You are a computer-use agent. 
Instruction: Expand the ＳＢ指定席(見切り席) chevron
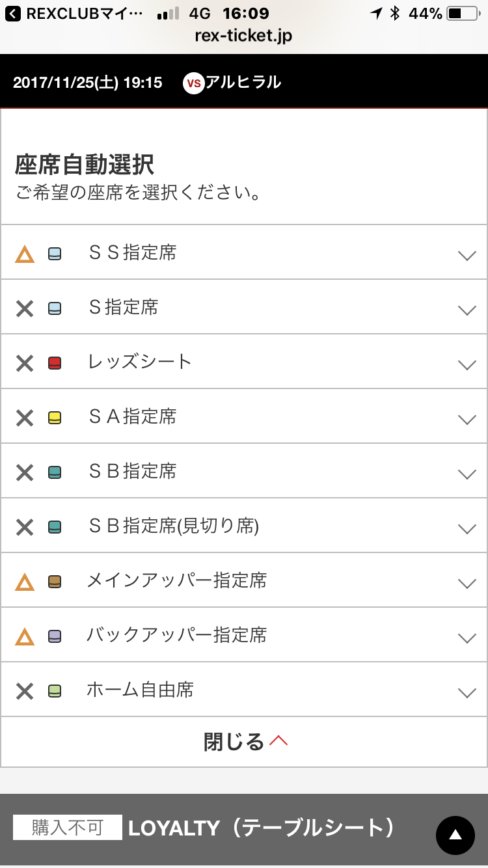pyautogui.click(x=467, y=528)
